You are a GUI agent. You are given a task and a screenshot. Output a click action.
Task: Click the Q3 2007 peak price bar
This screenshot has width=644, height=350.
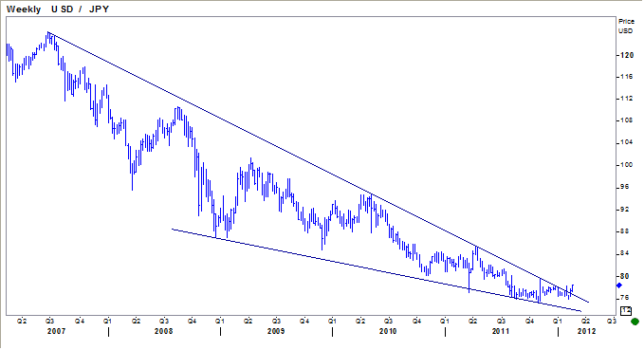pos(48,38)
